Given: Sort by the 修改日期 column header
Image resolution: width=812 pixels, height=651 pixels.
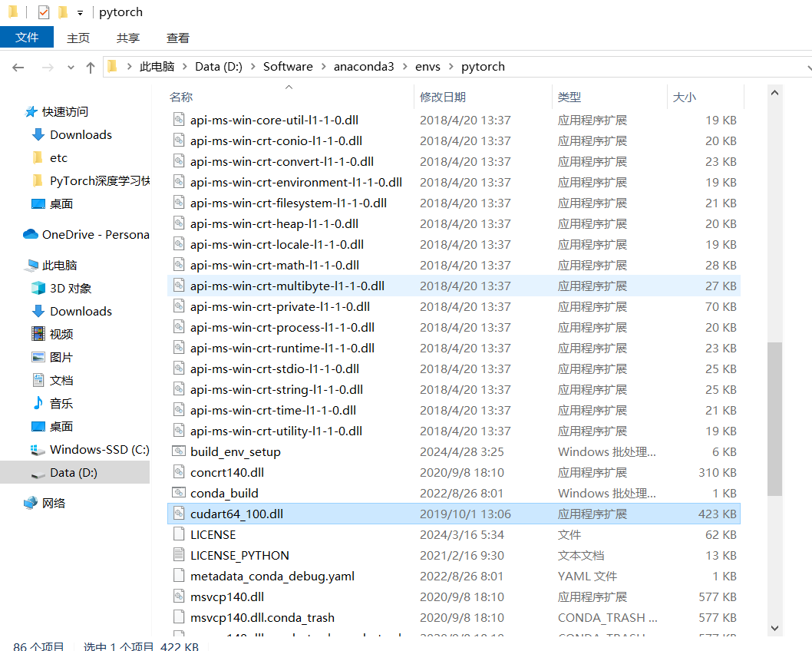Looking at the screenshot, I should (x=443, y=97).
